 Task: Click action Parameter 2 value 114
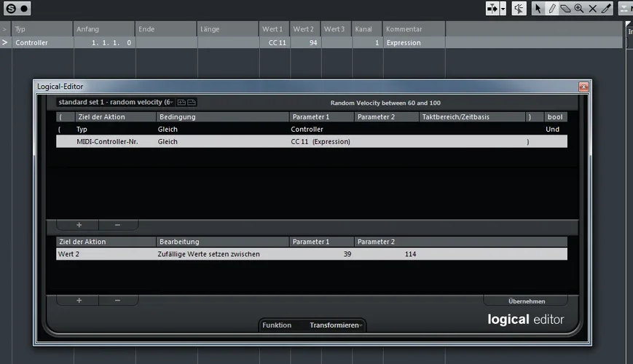tap(410, 254)
